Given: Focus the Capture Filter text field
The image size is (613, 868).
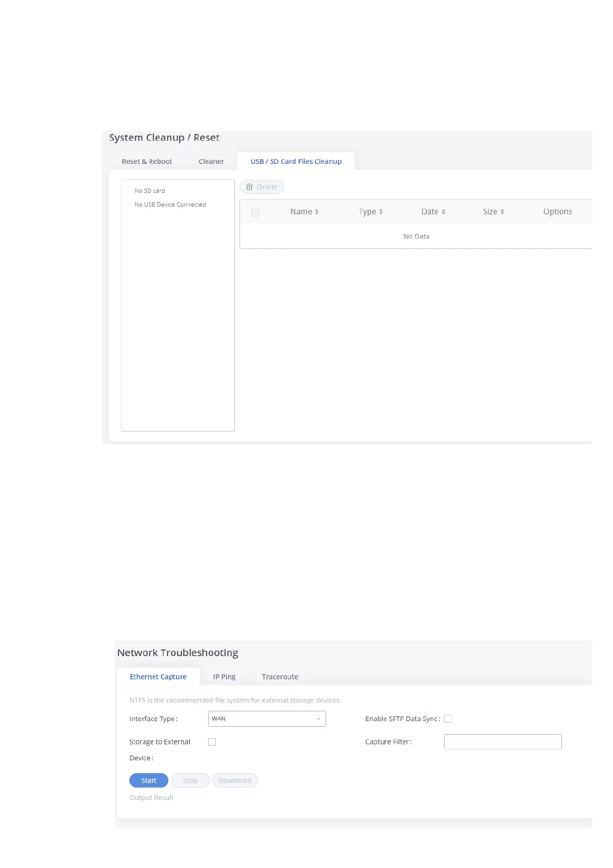Looking at the screenshot, I should point(503,742).
